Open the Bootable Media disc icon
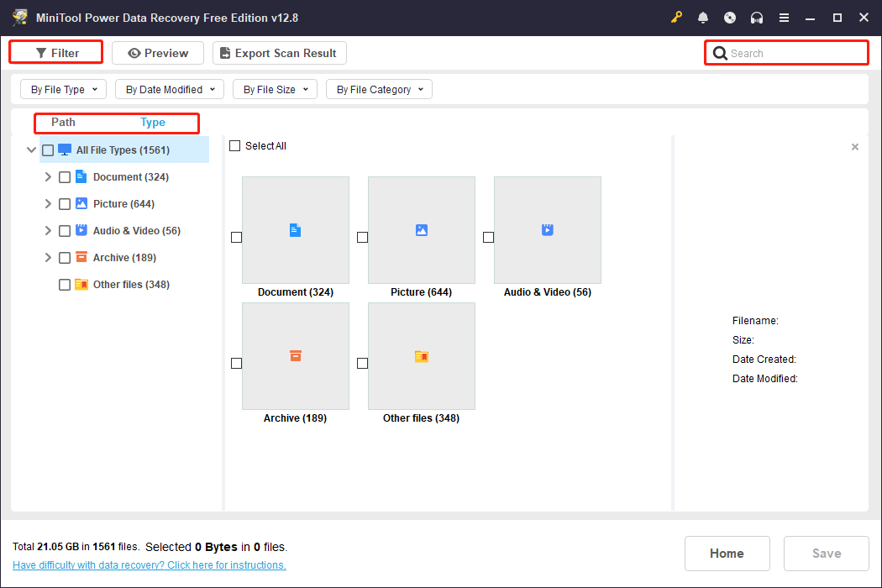This screenshot has height=588, width=882. (x=730, y=17)
